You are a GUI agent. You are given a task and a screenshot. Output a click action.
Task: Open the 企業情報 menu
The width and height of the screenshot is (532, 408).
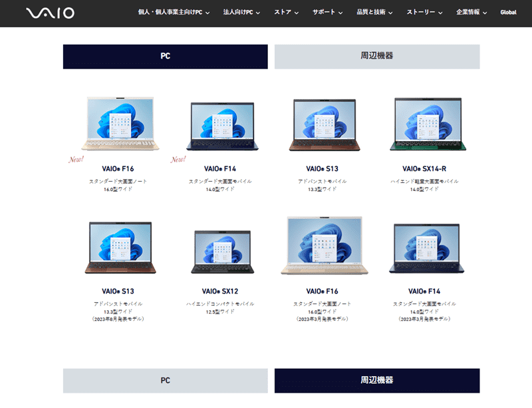point(471,12)
